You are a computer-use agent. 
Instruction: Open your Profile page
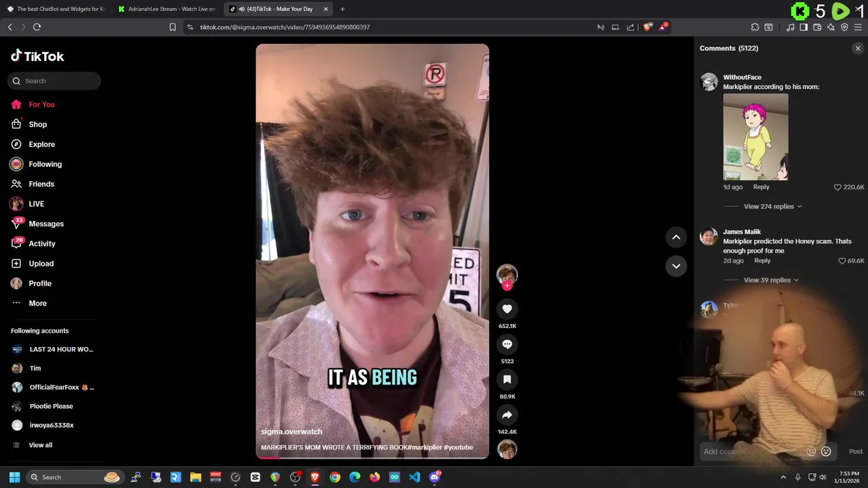pyautogui.click(x=40, y=283)
